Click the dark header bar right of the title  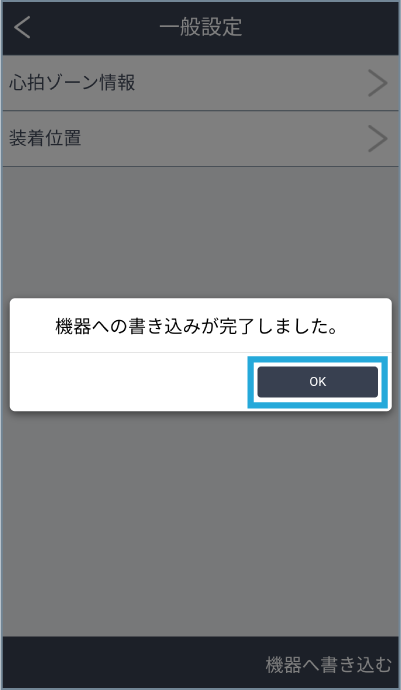(320, 27)
